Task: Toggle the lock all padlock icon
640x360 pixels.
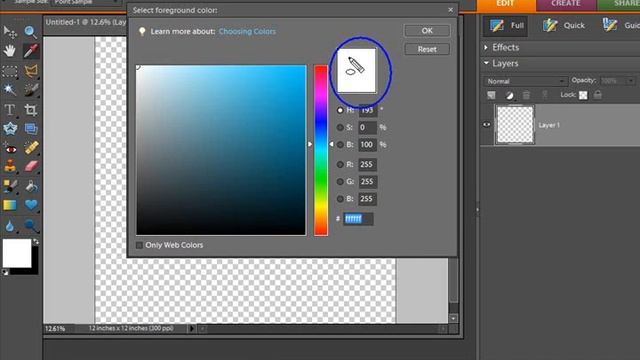Action: pyautogui.click(x=598, y=95)
